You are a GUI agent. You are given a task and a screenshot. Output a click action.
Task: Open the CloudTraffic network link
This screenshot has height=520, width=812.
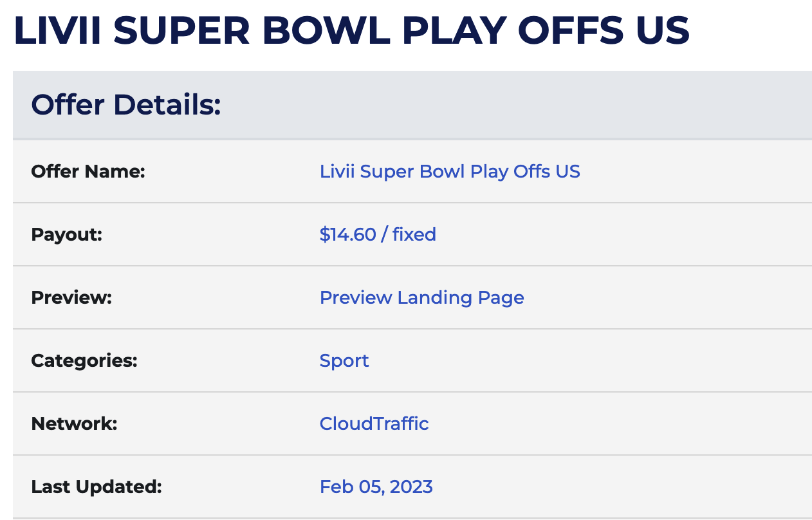coord(374,423)
